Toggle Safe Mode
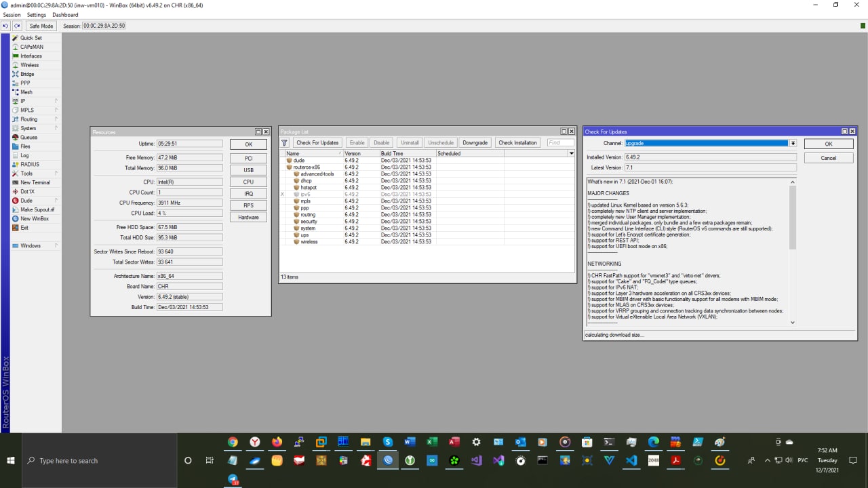Screen dimensions: 868x488 (41, 26)
